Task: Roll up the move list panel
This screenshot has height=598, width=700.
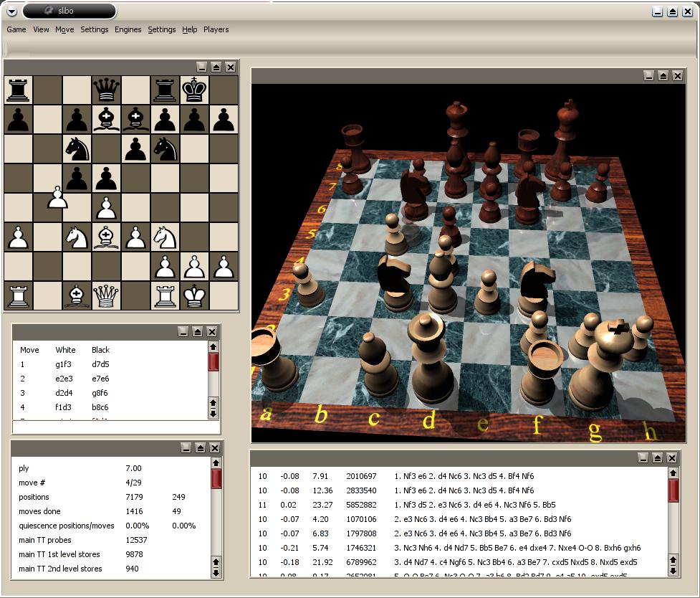Action: pos(198,332)
